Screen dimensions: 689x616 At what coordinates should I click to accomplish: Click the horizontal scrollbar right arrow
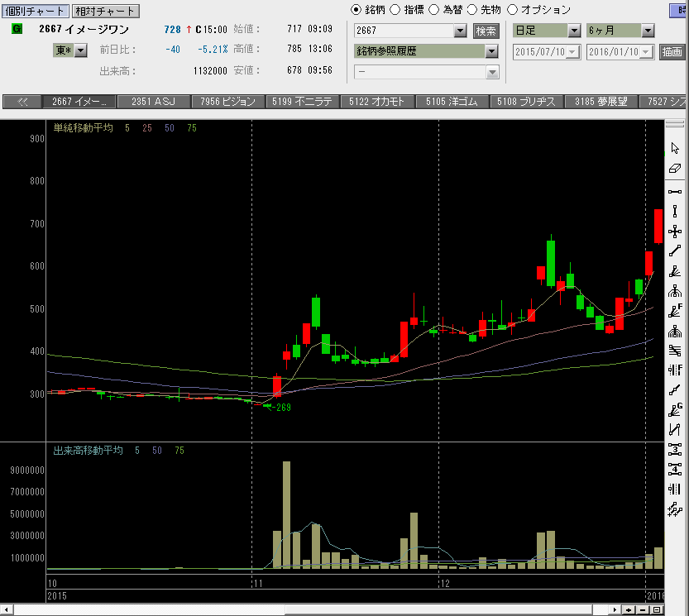[615, 610]
